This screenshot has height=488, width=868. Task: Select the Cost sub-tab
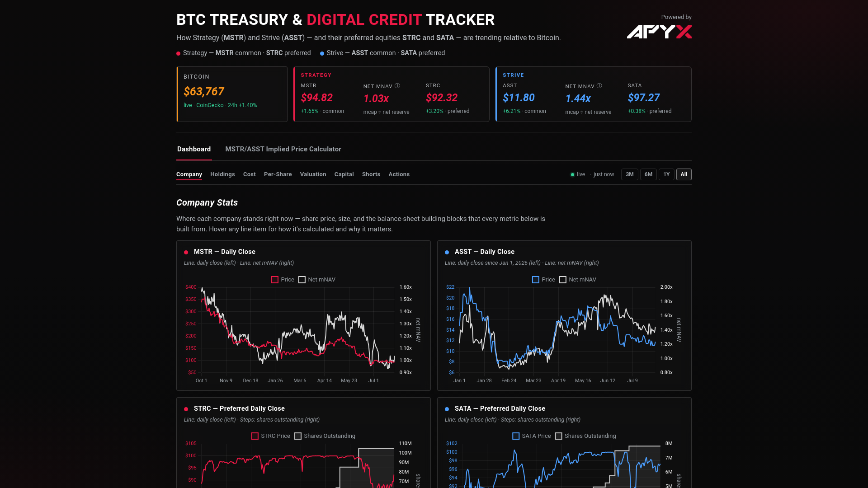point(249,174)
